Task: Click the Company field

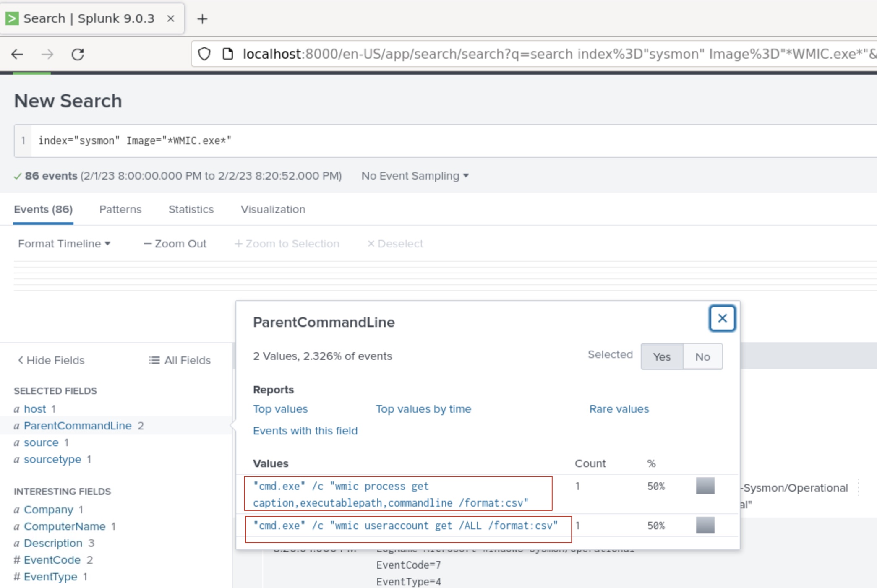Action: pos(48,510)
